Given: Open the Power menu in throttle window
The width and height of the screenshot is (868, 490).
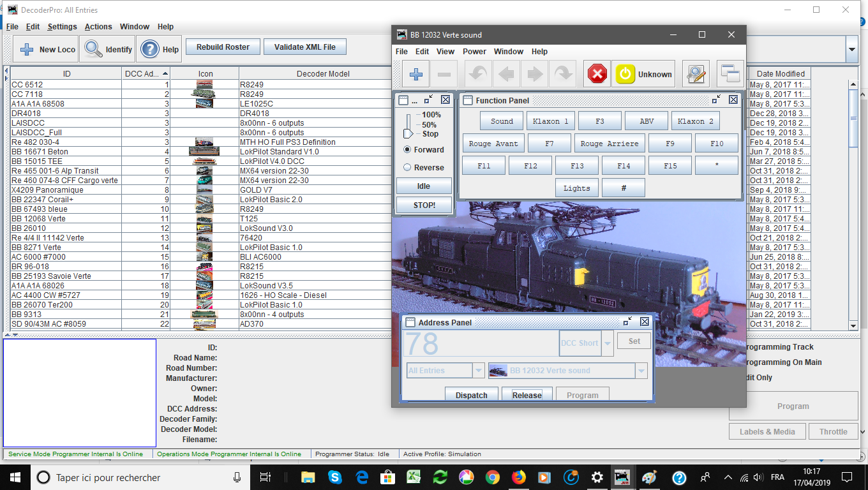Looking at the screenshot, I should pos(474,52).
